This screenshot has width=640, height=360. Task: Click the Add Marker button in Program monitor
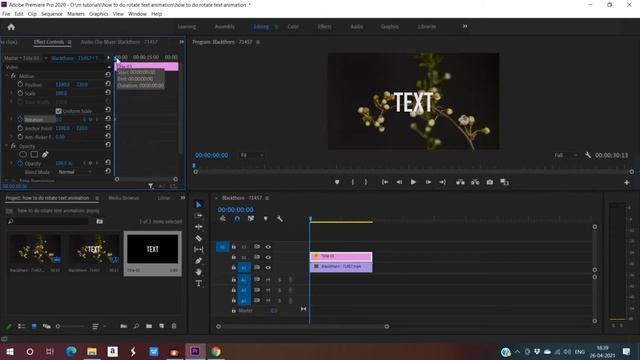pos(337,182)
